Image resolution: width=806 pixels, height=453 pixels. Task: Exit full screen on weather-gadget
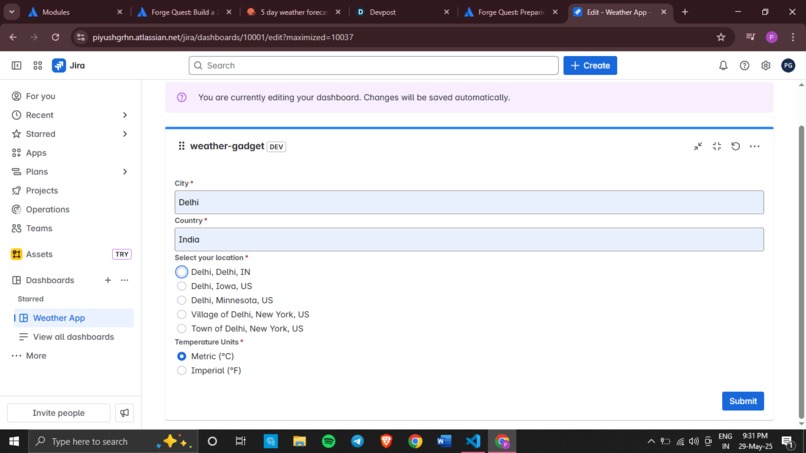click(717, 147)
